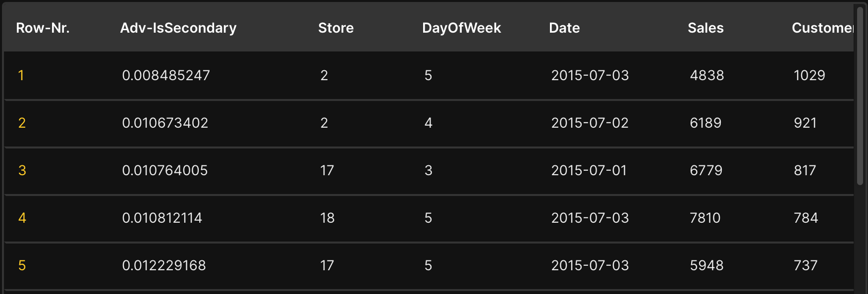Click the DayOfWeek column header

461,28
